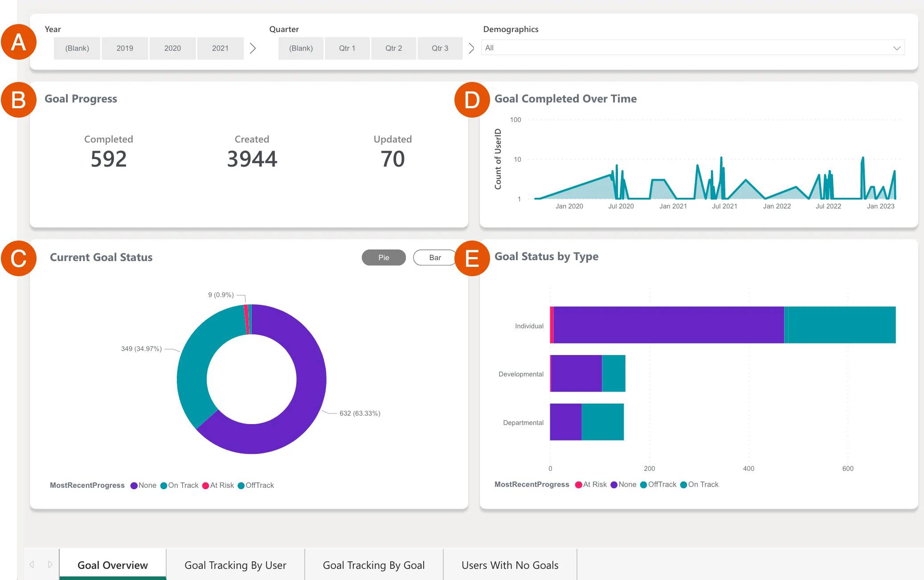924x580 pixels.
Task: Switch Current Goal Status to Bar view
Action: 434,257
